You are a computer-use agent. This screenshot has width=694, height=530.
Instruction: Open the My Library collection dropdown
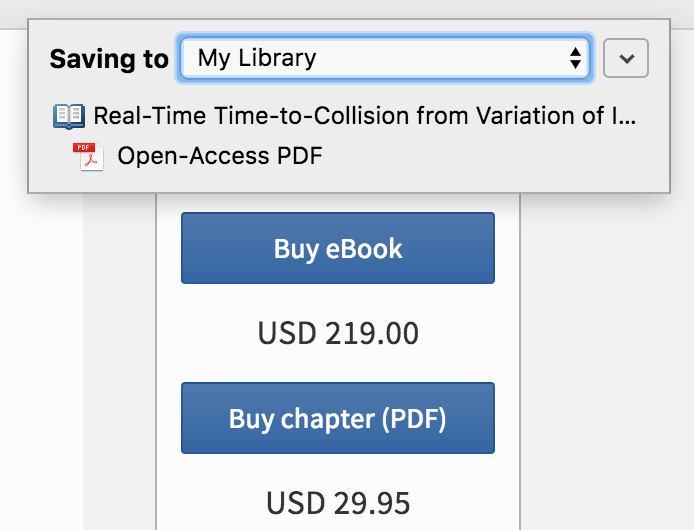click(x=385, y=58)
